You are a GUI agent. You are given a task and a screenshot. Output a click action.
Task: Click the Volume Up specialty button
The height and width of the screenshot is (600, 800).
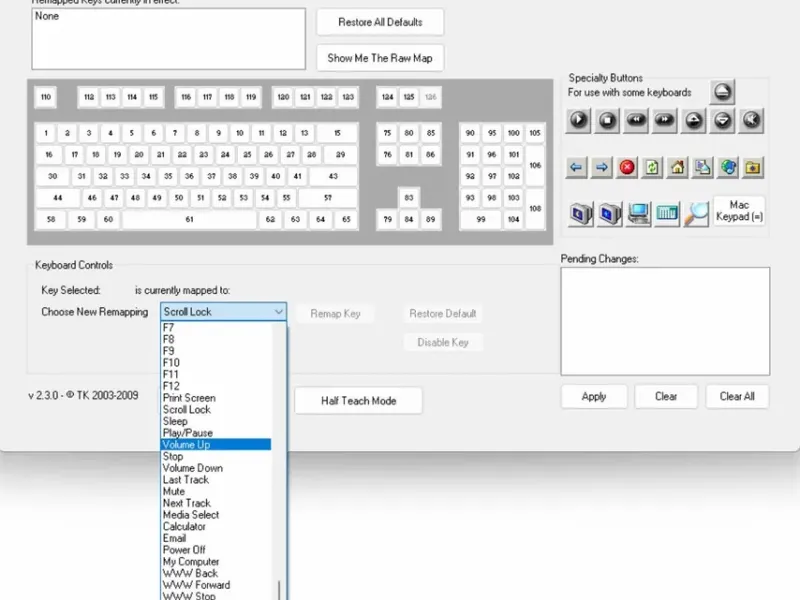pos(693,120)
